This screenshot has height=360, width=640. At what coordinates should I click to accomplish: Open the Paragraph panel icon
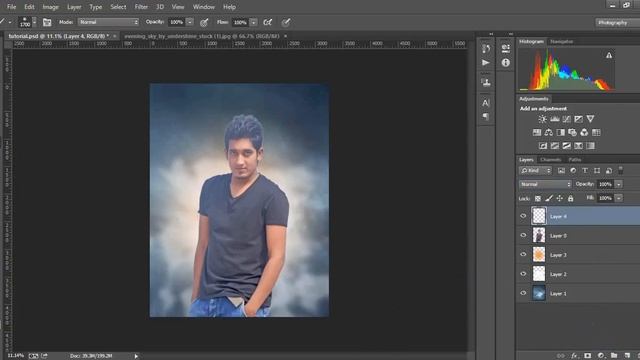[x=485, y=117]
